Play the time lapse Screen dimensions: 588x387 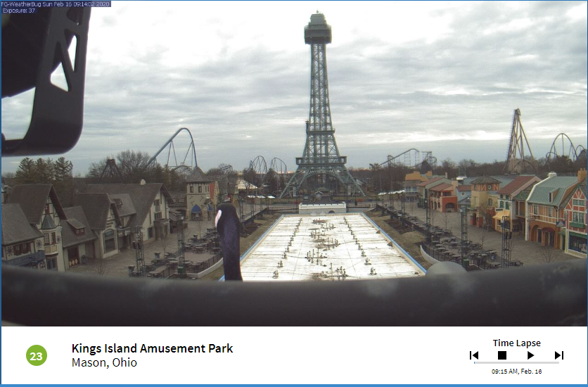coord(530,355)
